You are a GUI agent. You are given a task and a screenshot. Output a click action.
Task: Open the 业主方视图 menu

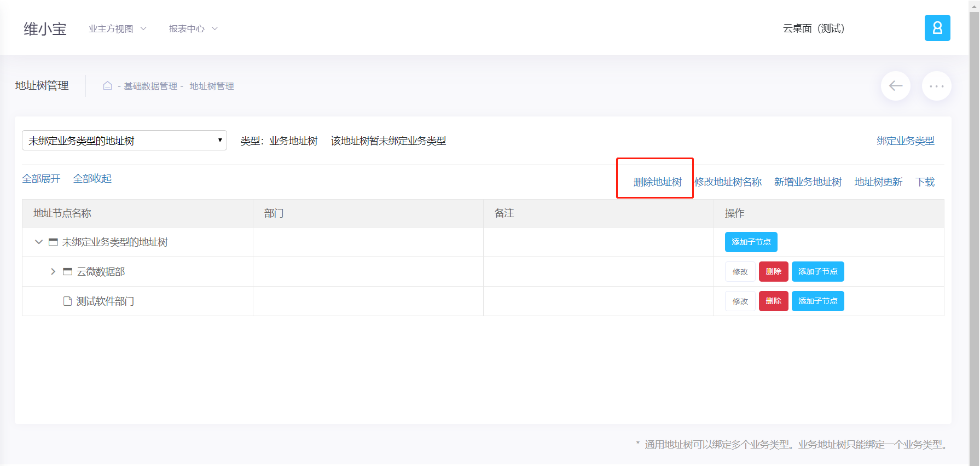tap(118, 28)
